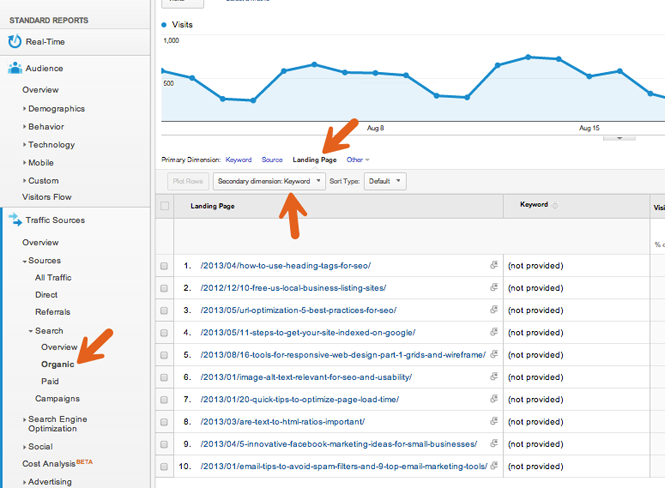
Task: Open the Real-Time clock icon
Action: click(15, 41)
